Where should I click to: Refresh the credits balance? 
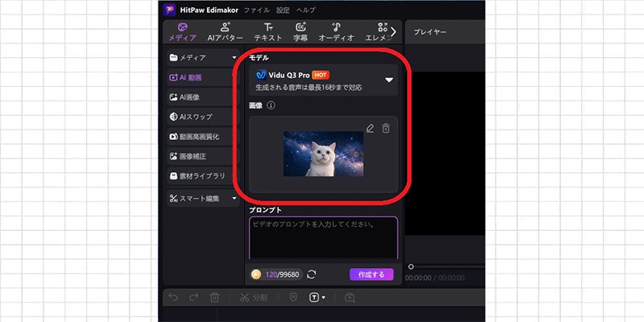tap(312, 275)
